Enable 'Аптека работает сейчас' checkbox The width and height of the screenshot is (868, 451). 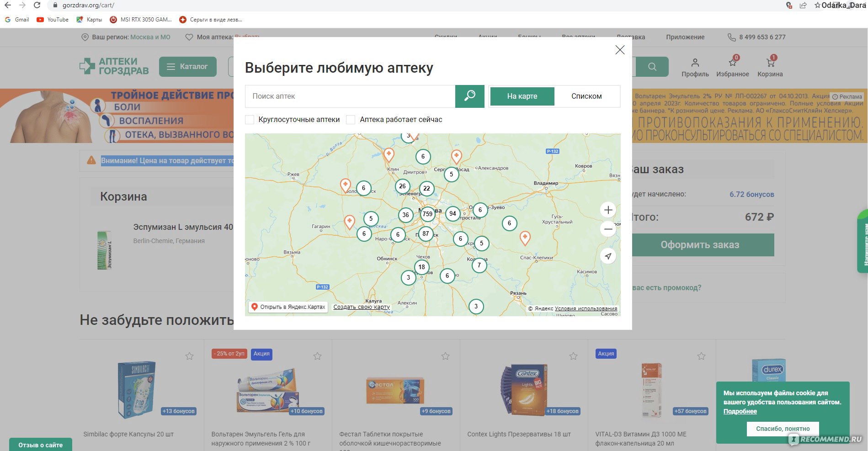(351, 120)
